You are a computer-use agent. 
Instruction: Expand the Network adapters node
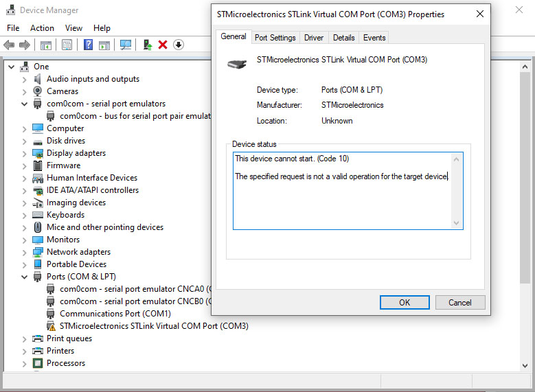pos(24,252)
